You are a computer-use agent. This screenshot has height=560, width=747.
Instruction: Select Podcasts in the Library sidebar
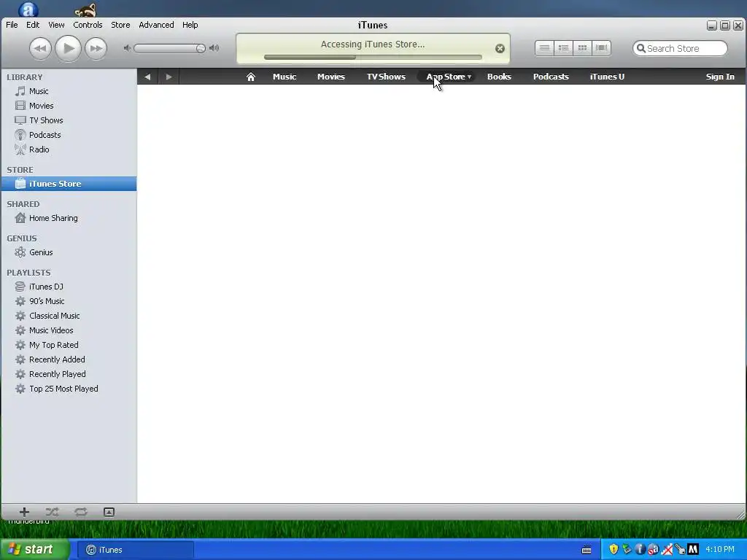pos(69,135)
